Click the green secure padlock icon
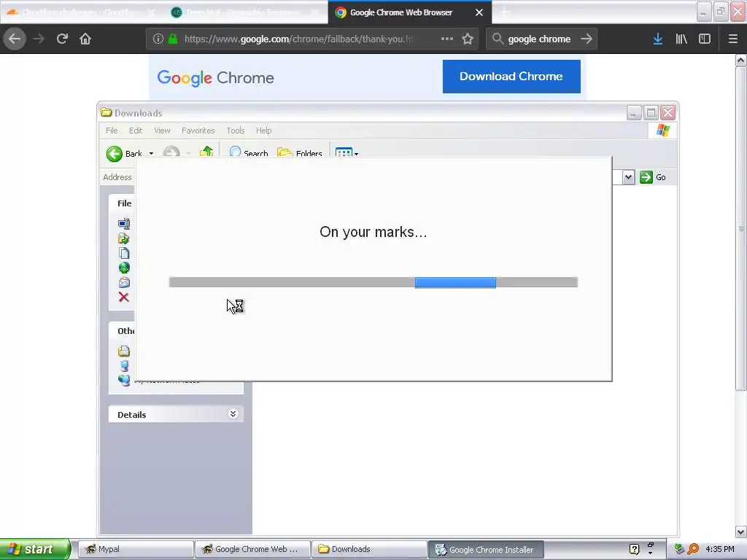The height and width of the screenshot is (560, 747). pyautogui.click(x=173, y=39)
